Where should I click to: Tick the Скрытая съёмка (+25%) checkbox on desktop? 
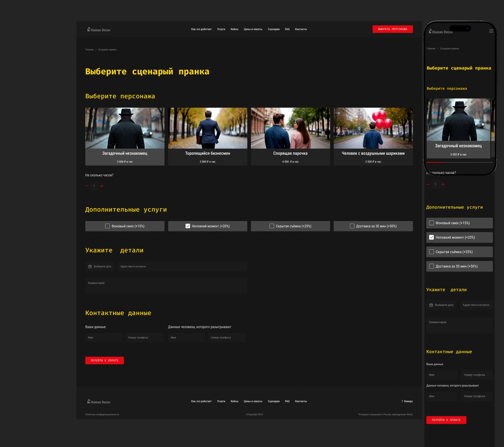(272, 226)
